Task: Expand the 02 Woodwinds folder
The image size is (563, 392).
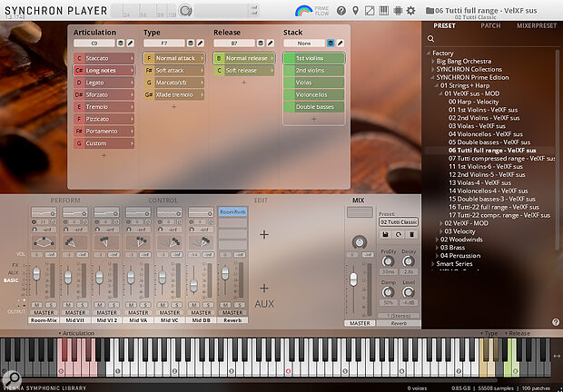Action: [437, 240]
